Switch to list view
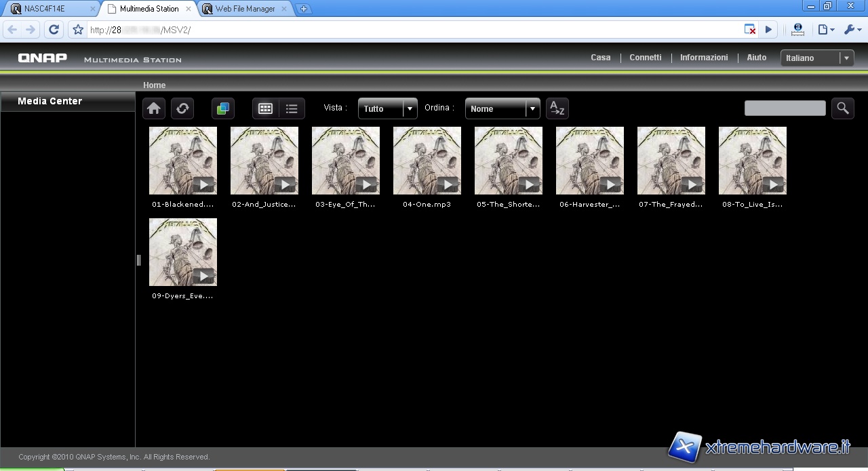The width and height of the screenshot is (868, 471). point(292,108)
